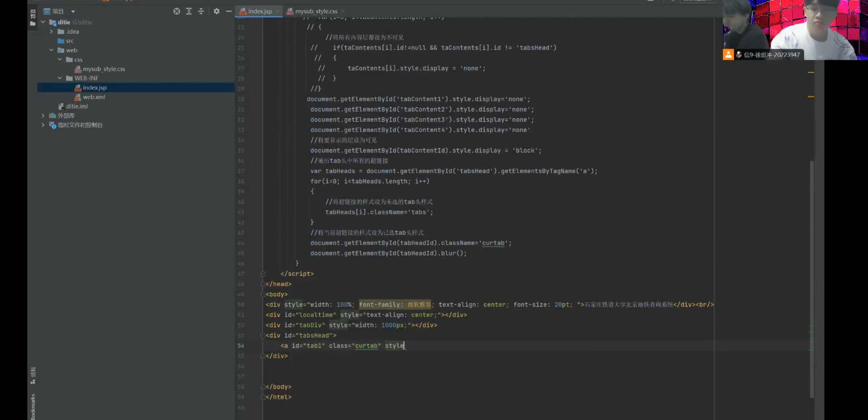Click the editor vertical scrollbar thumb
Image resolution: width=868 pixels, height=420 pixels.
(x=812, y=279)
